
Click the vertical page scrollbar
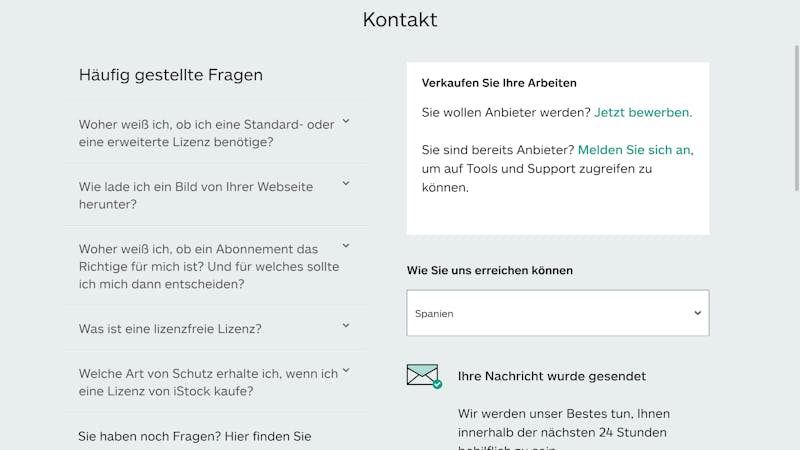click(x=796, y=118)
